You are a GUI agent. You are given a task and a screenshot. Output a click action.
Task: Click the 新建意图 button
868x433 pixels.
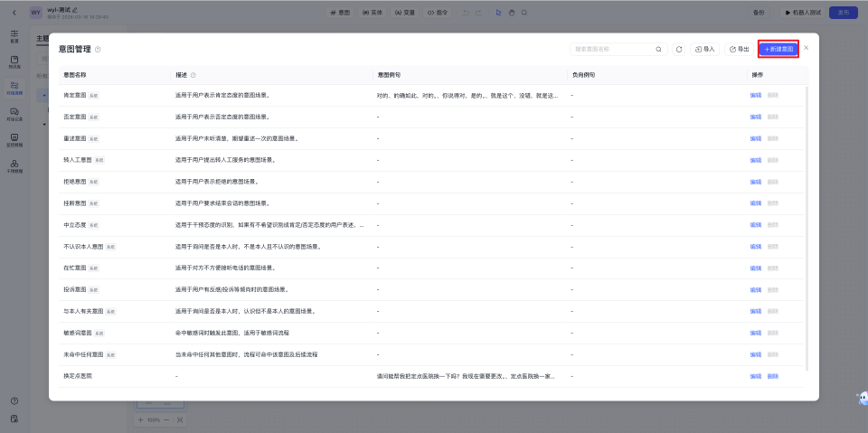pyautogui.click(x=778, y=49)
